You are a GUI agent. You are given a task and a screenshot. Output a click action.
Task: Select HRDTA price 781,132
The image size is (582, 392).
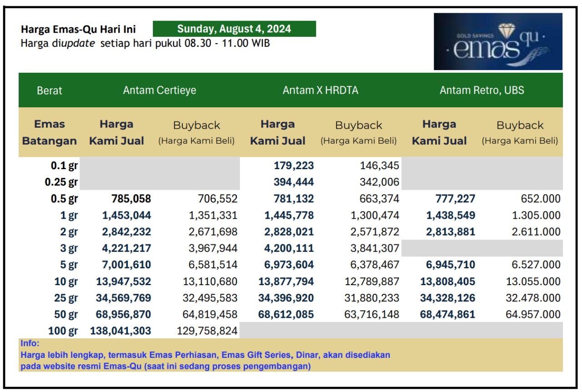294,199
